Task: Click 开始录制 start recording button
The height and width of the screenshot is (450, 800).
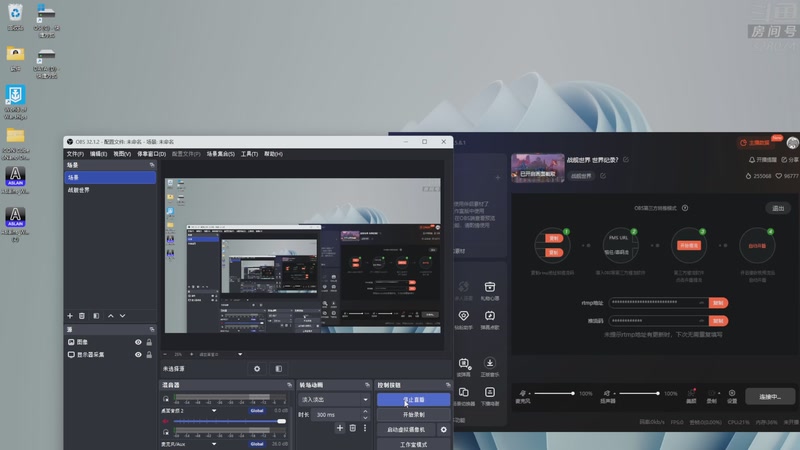Action: 413,415
